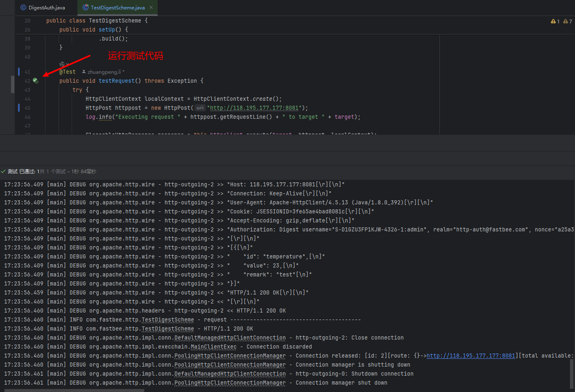
Task: Click the console line with Cookie JSESSIONID
Action: pos(189,211)
